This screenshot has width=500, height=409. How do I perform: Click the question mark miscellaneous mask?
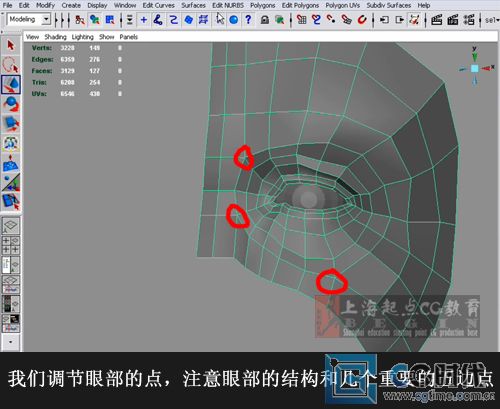tap(248, 20)
